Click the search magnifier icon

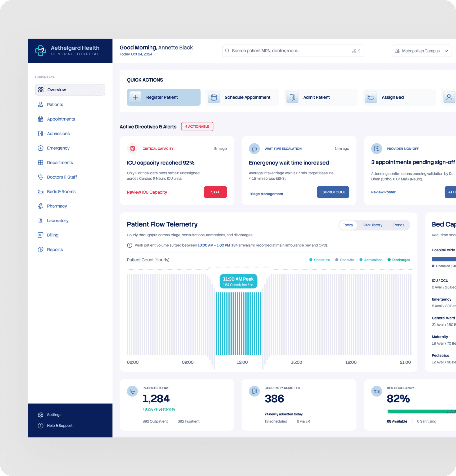click(x=227, y=51)
